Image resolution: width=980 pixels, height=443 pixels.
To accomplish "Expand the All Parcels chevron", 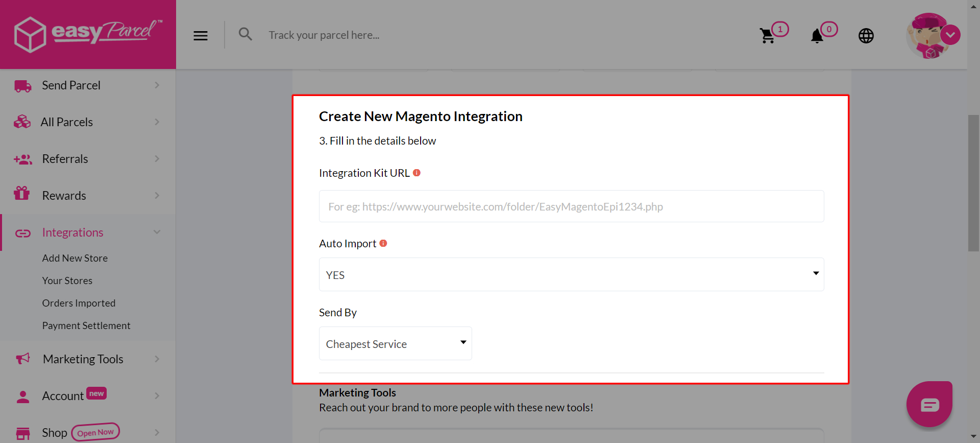I will 157,122.
